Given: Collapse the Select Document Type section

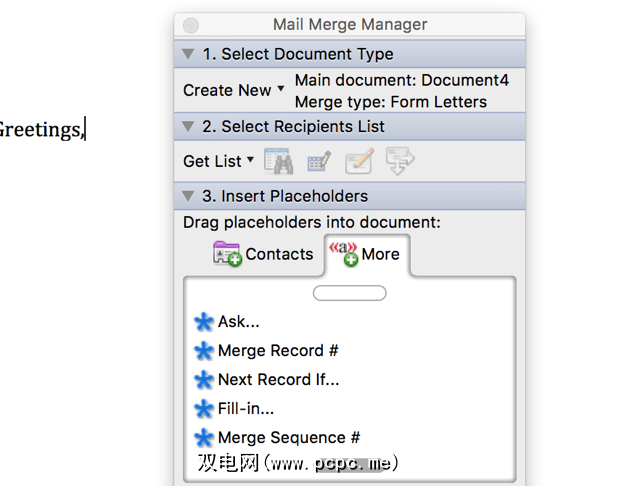Looking at the screenshot, I should tap(188, 54).
